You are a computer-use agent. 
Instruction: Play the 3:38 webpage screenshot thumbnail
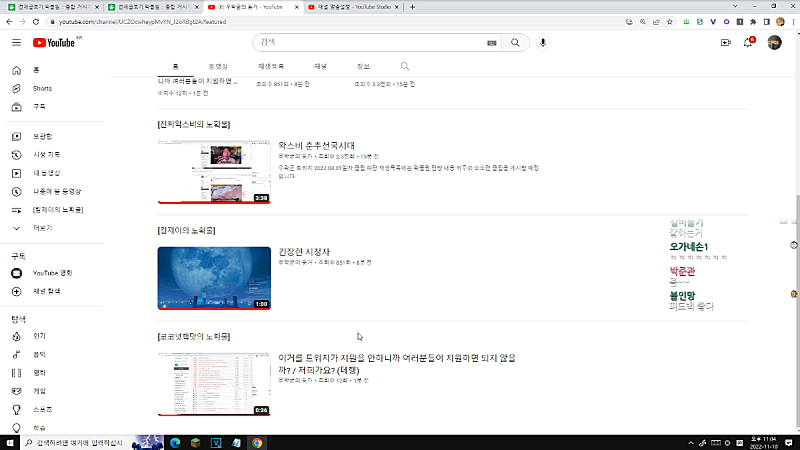coord(214,172)
